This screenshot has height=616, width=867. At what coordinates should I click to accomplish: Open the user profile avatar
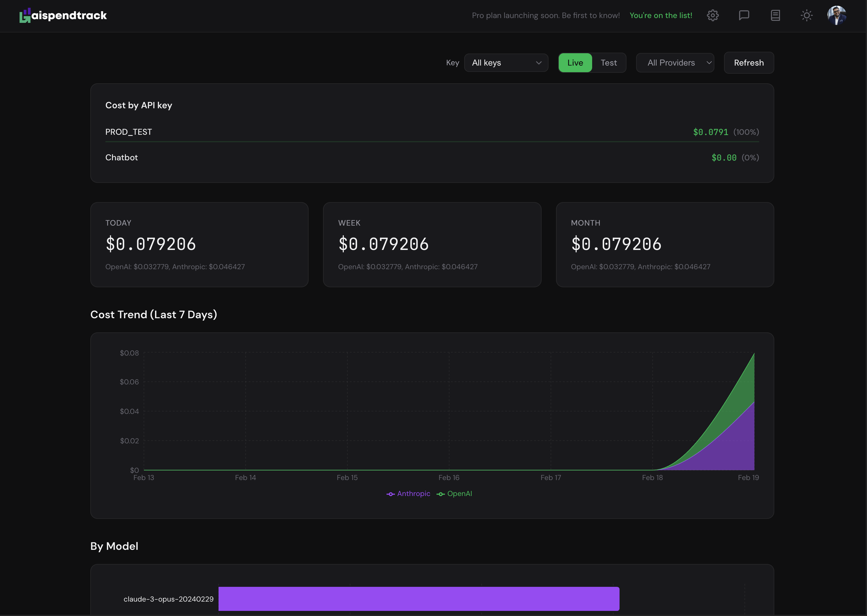pyautogui.click(x=837, y=15)
